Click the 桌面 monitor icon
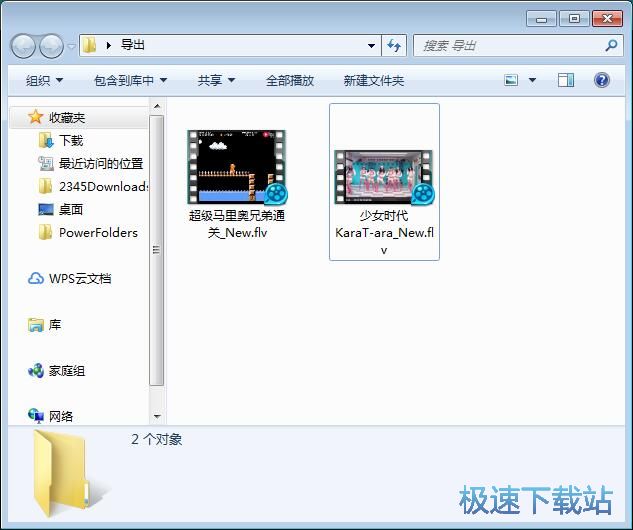Viewport: 633px width, 530px height. 46,209
